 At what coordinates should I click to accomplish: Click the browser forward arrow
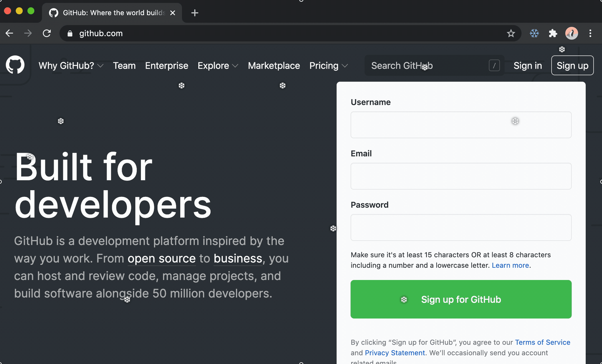(28, 33)
